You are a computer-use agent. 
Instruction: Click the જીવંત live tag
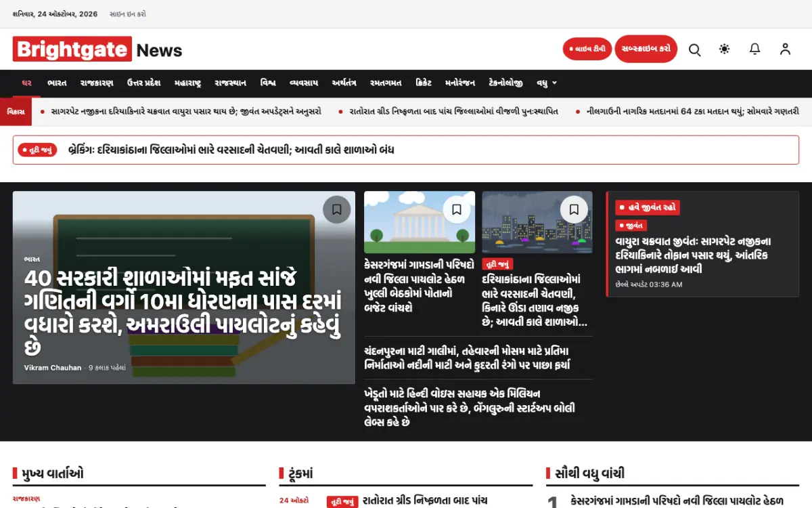(631, 226)
